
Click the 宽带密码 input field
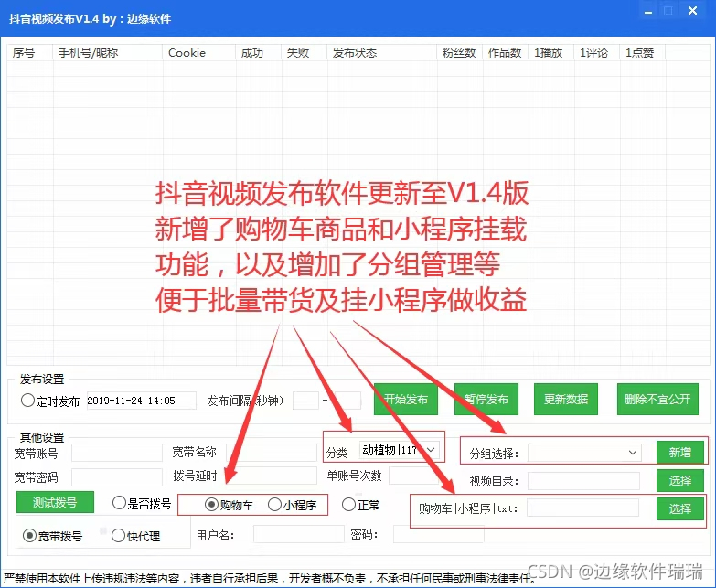point(117,477)
